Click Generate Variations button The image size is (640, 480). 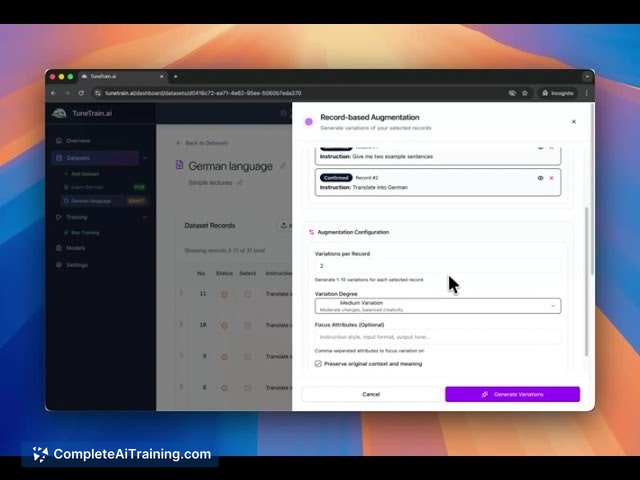click(512, 394)
